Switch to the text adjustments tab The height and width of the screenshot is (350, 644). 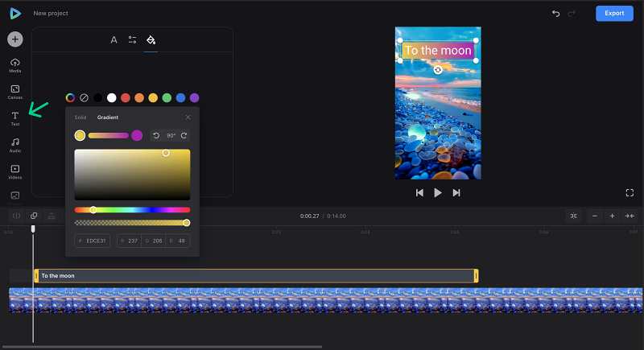coord(132,39)
